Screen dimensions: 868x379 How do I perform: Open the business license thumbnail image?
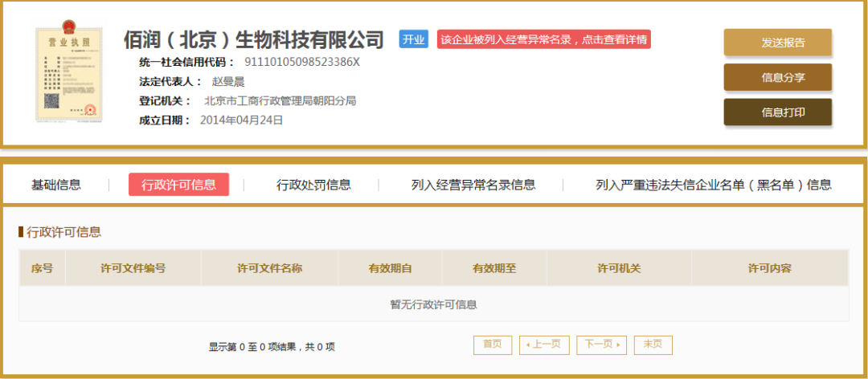click(x=70, y=75)
